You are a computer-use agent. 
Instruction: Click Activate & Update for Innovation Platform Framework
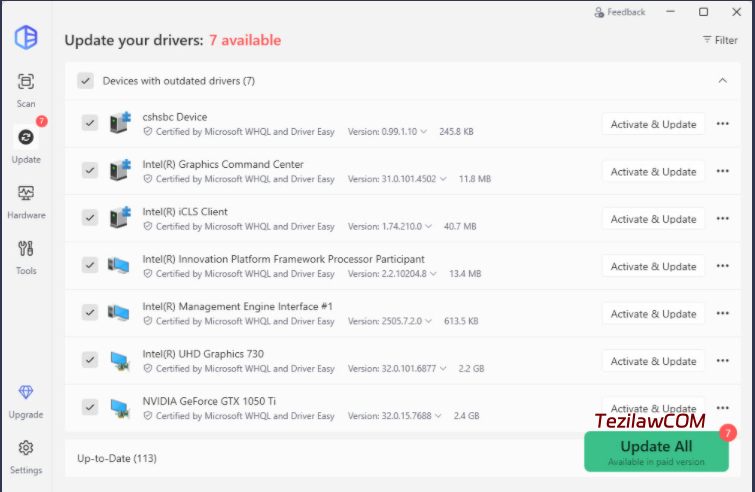pos(653,266)
